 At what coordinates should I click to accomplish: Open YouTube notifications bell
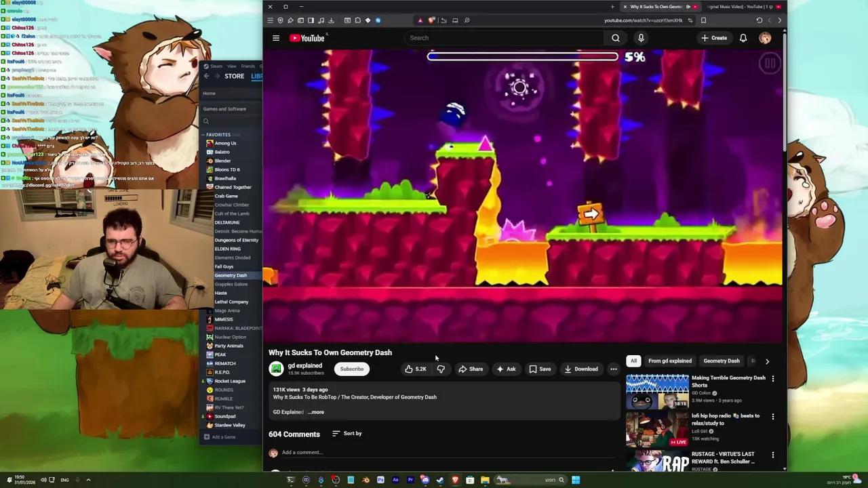coord(743,38)
